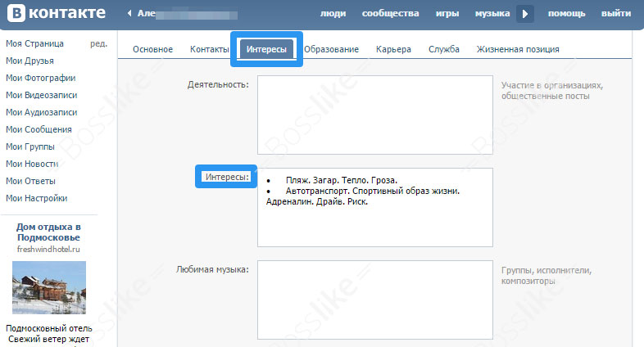The width and height of the screenshot is (644, 347).
Task: Click the Участие в организациях hint text
Action: coord(552,91)
